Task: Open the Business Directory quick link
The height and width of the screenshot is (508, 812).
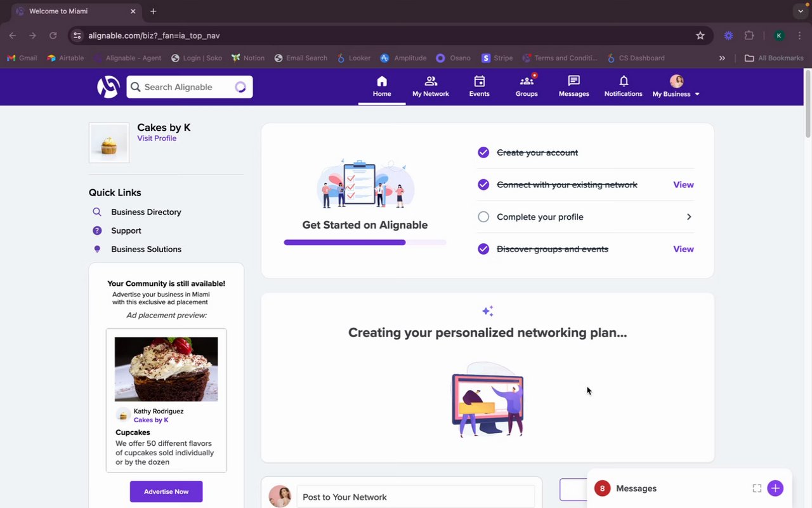Action: (x=146, y=212)
